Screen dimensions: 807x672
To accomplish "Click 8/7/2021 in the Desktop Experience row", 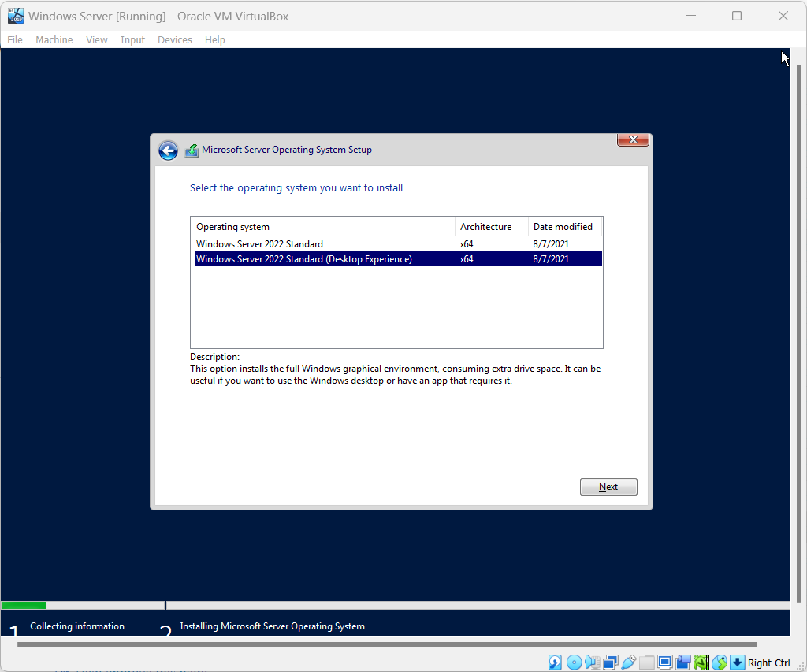I will pyautogui.click(x=551, y=259).
